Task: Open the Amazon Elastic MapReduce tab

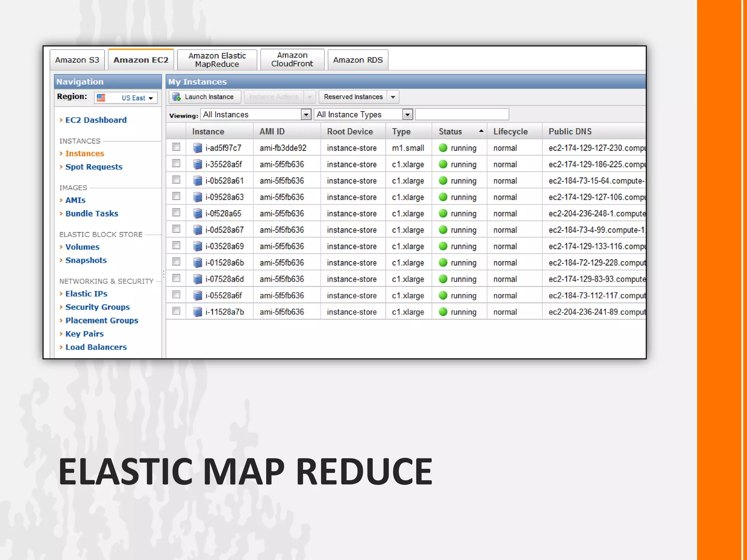Action: point(217,60)
